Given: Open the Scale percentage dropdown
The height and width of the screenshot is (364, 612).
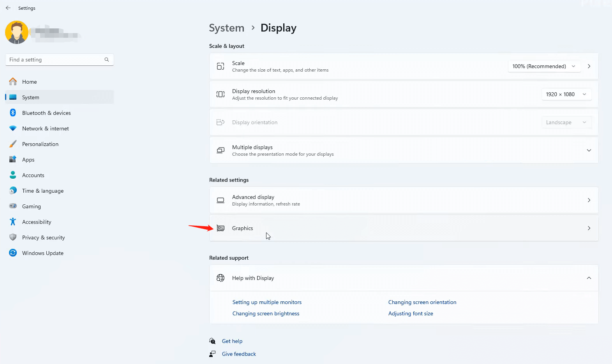Looking at the screenshot, I should click(x=544, y=66).
